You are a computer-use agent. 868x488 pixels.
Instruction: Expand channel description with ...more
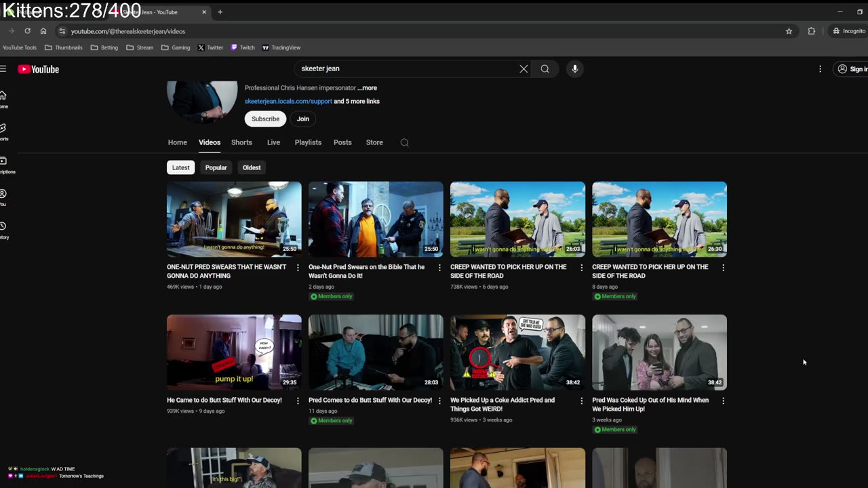367,88
